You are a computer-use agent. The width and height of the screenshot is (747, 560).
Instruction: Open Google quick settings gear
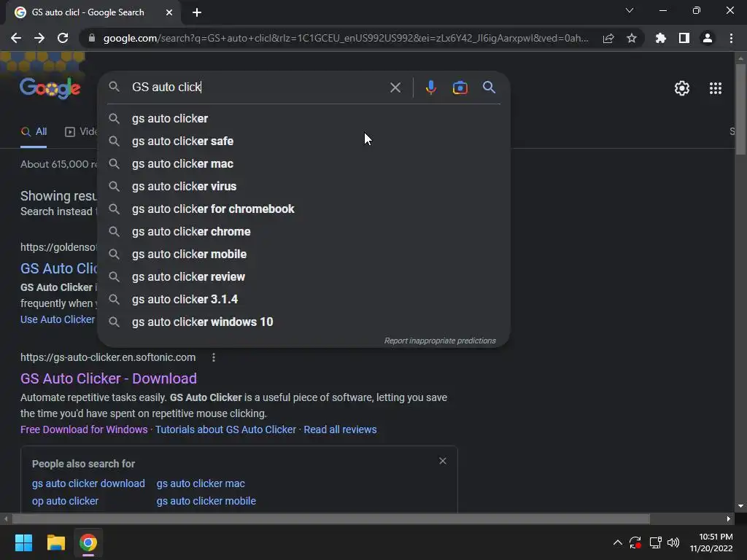tap(682, 88)
